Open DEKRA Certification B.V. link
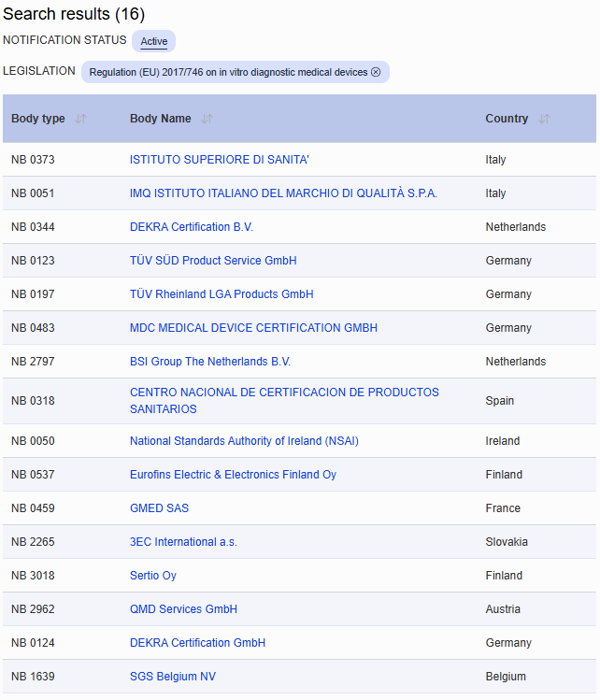The height and width of the screenshot is (700, 600). (x=192, y=227)
